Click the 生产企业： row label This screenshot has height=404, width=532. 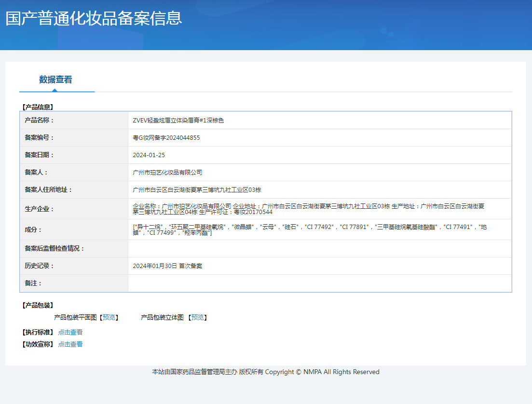[39, 209]
